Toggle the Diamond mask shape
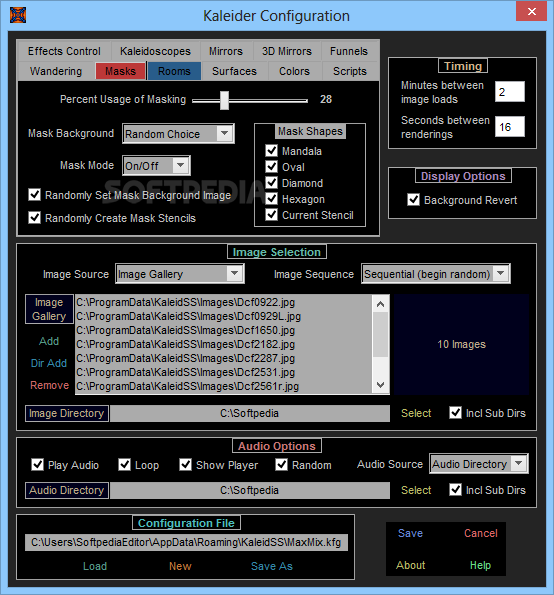The image size is (554, 595). [272, 183]
